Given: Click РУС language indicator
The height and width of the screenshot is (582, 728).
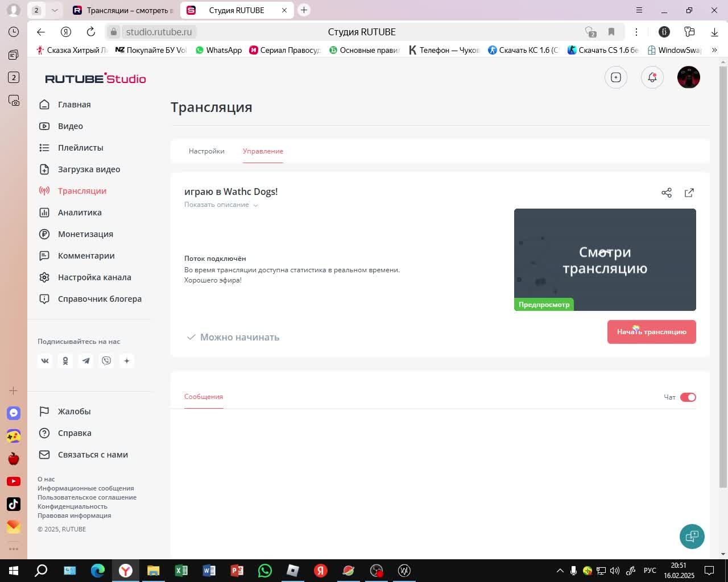Looking at the screenshot, I should 650,571.
